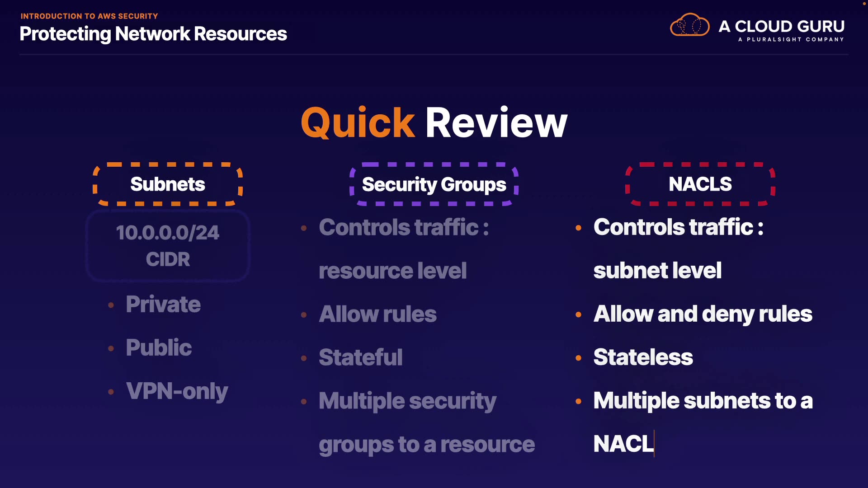Click the Pluralsight Company tagline

(x=791, y=40)
